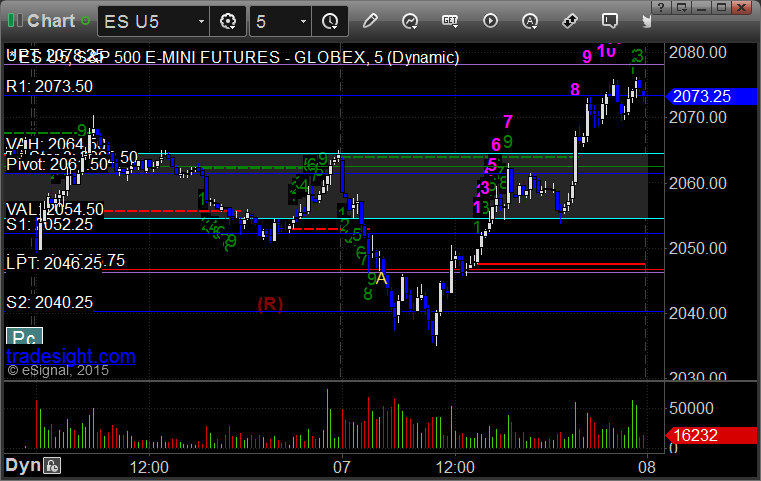Click the Chart window bars icon
Image resolution: width=761 pixels, height=481 pixels.
tap(15, 21)
